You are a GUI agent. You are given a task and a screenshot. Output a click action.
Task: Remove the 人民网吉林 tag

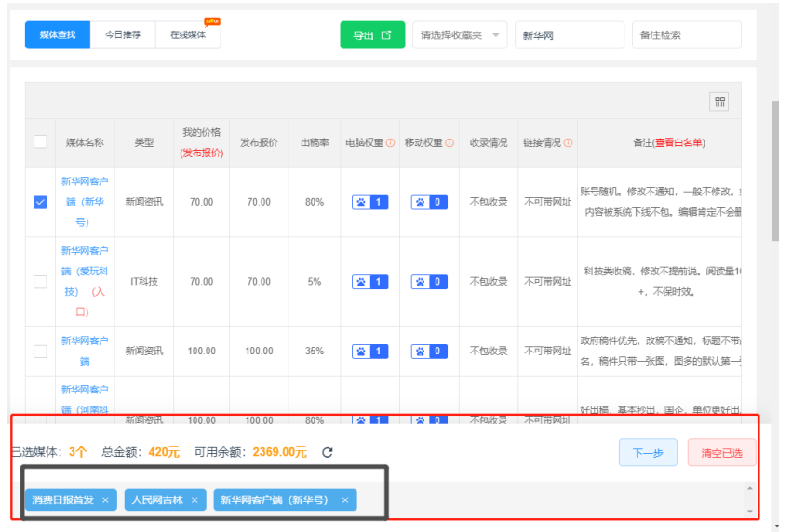(x=195, y=500)
